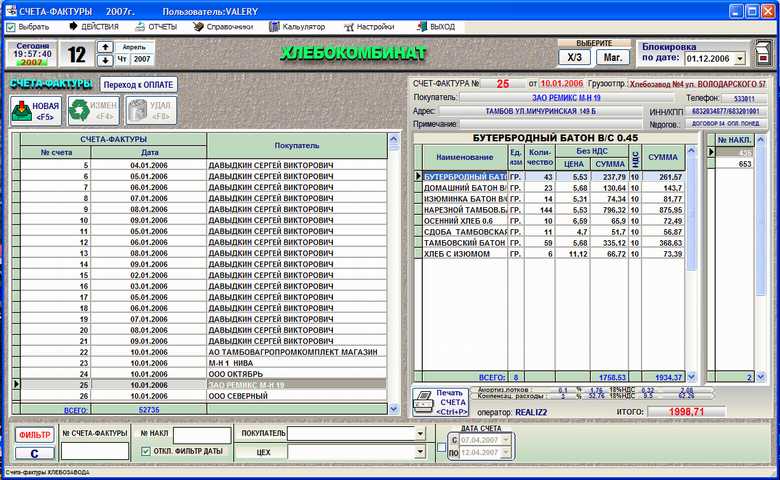Open ОТЧЕТЫ reports menu
Viewport: 780px width, 480px height.
156,26
